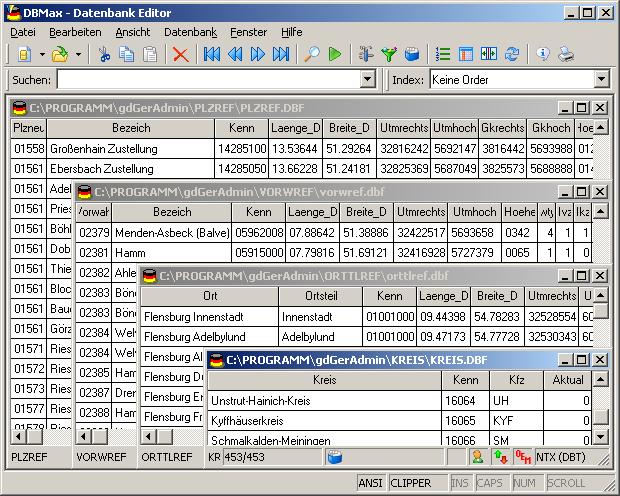620x496 pixels.
Task: Open the Index Keine Order dropdown
Action: [x=601, y=80]
